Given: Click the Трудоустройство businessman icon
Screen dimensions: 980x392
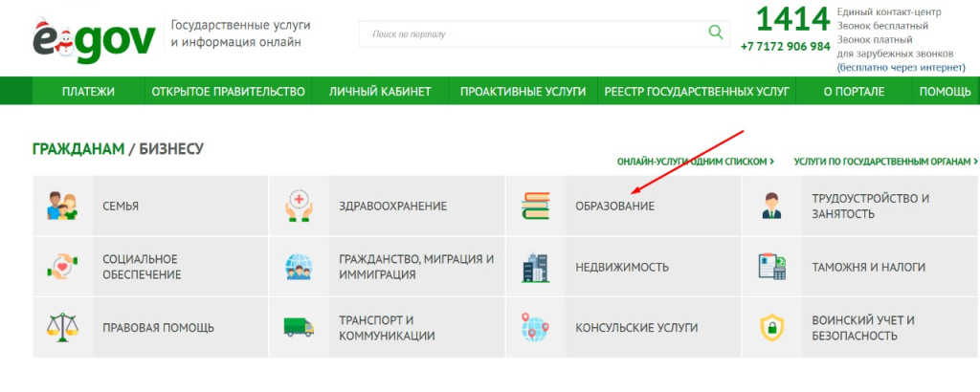Looking at the screenshot, I should [772, 206].
